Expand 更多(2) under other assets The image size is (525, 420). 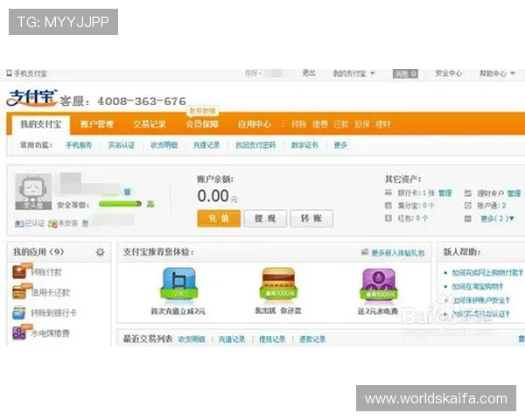coord(497,219)
